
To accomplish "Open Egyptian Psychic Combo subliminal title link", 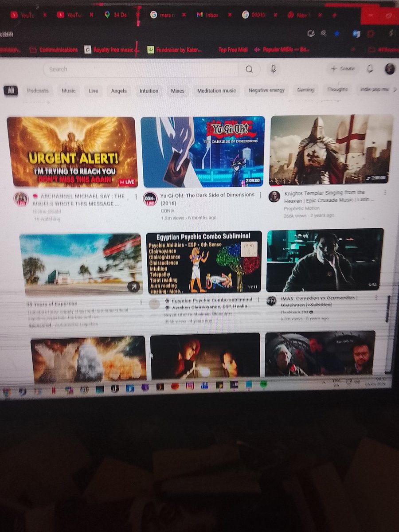I will [207, 303].
